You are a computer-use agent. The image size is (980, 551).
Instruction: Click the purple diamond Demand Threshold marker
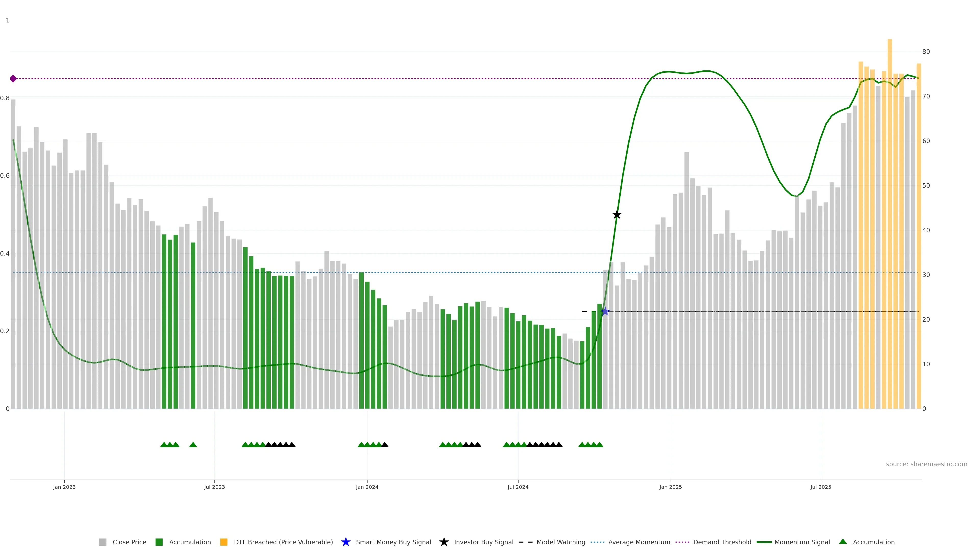(x=13, y=79)
